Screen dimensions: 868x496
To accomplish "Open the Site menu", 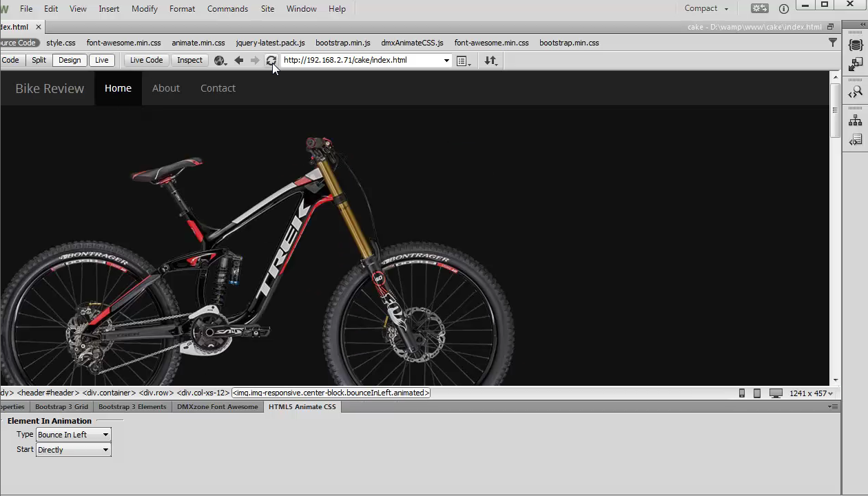I will click(x=267, y=9).
